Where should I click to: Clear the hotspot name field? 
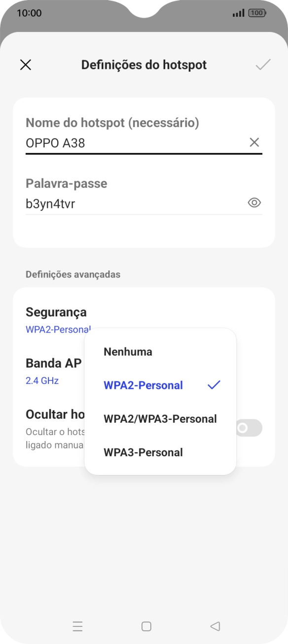[254, 143]
